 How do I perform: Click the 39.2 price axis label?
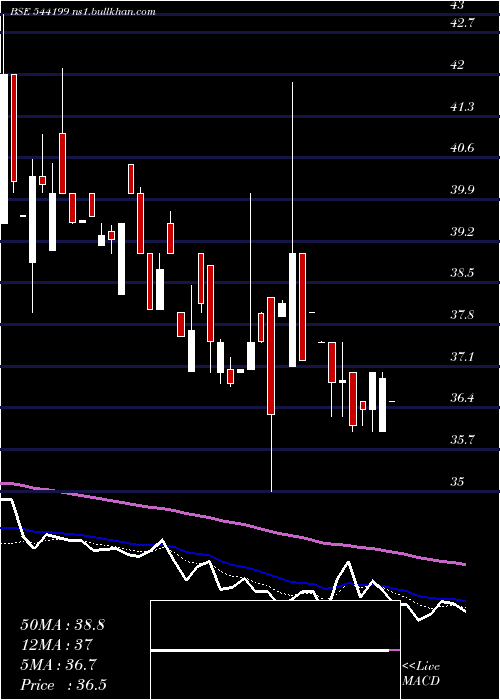(462, 232)
